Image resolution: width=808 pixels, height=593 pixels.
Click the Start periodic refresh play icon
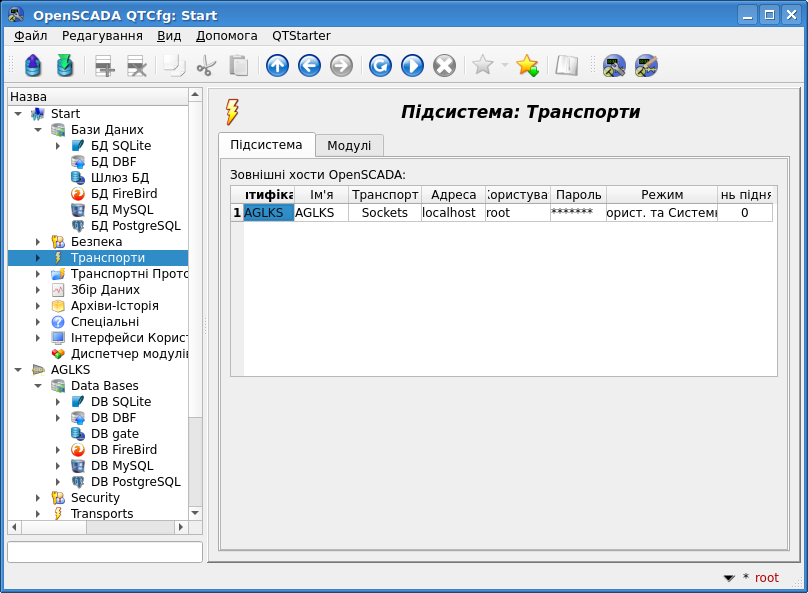pyautogui.click(x=412, y=66)
